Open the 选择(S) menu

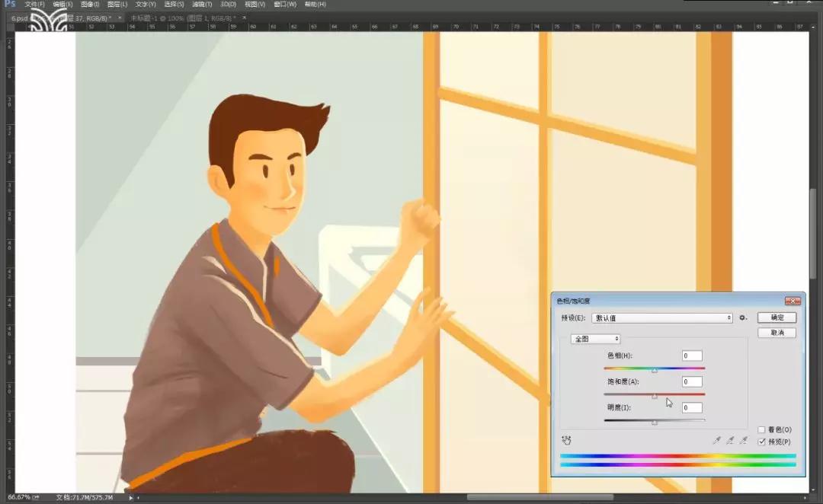click(174, 5)
